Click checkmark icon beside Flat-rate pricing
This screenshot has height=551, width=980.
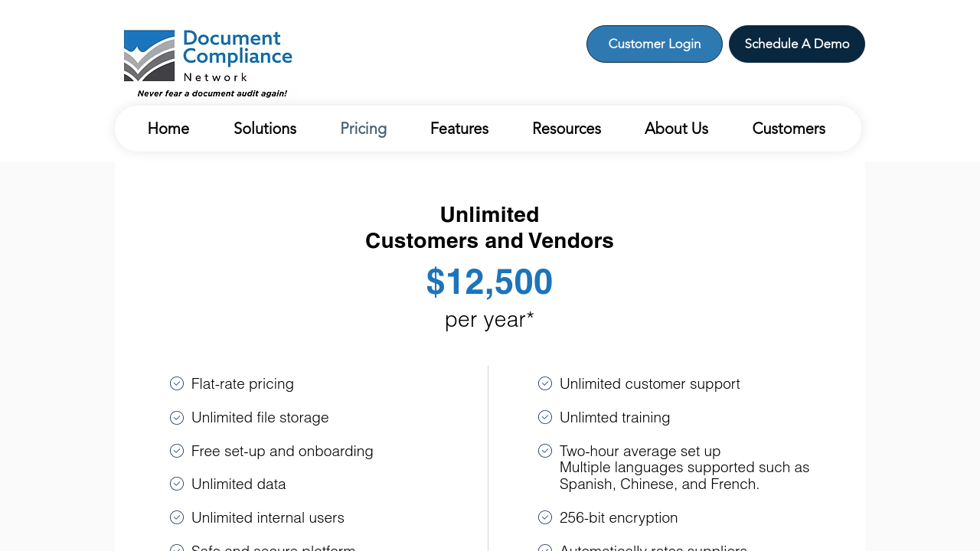(177, 383)
